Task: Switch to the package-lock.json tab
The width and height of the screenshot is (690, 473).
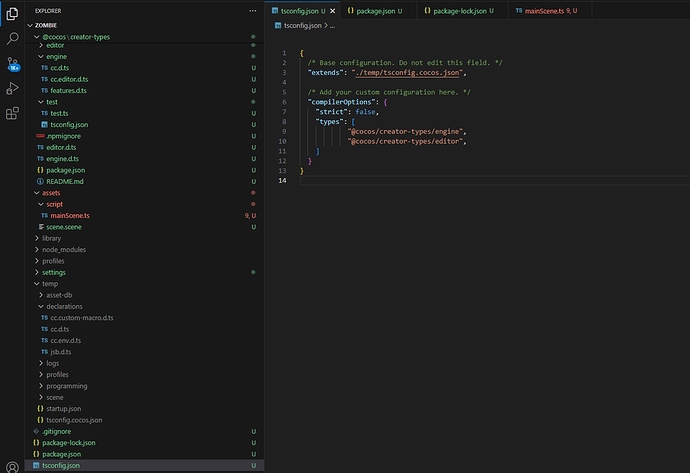Action: [460, 10]
